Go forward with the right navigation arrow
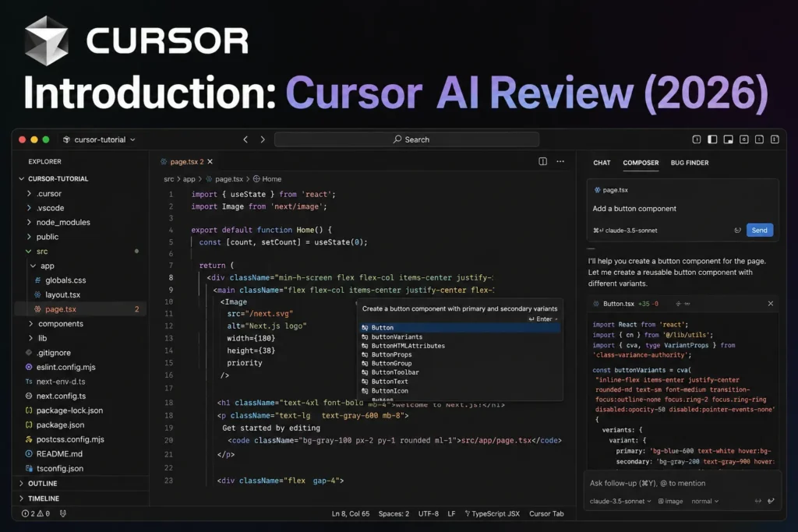Viewport: 798px width, 532px height. click(263, 139)
